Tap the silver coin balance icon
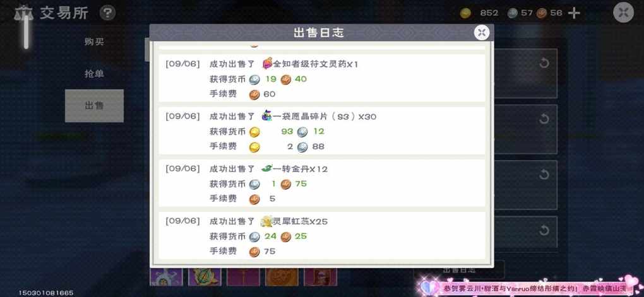 click(x=512, y=13)
